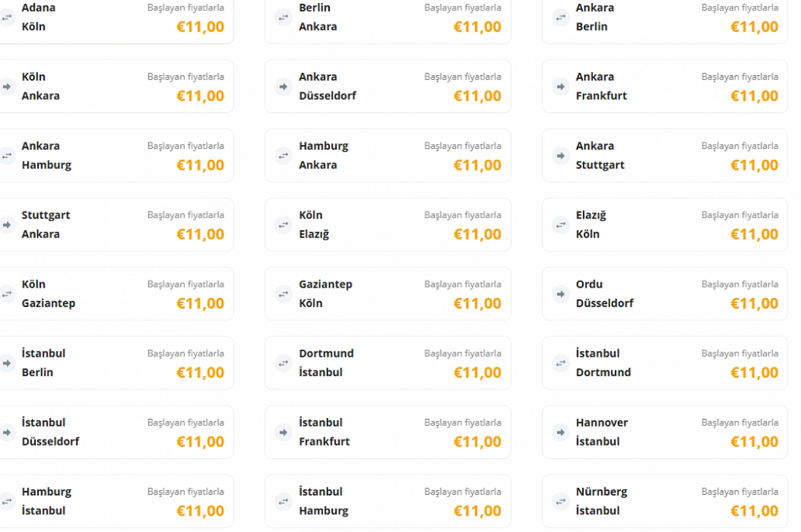Click the round-trip icon beside Elazığ–Köln
The height and width of the screenshot is (532, 801).
(x=561, y=225)
